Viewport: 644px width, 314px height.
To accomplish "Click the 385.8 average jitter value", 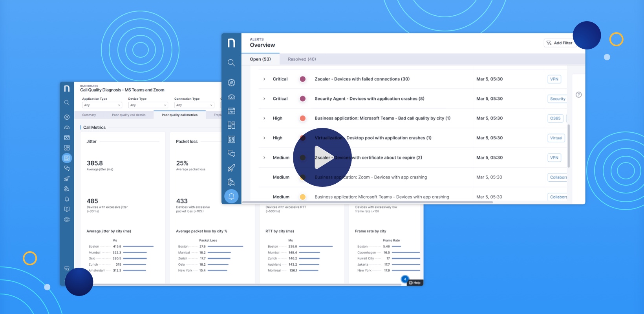I will 95,163.
